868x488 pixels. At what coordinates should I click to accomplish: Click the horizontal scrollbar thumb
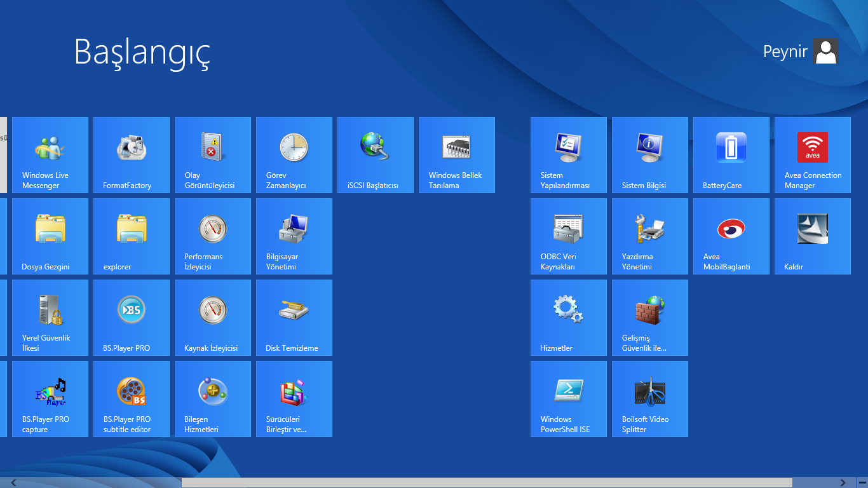[x=487, y=483]
